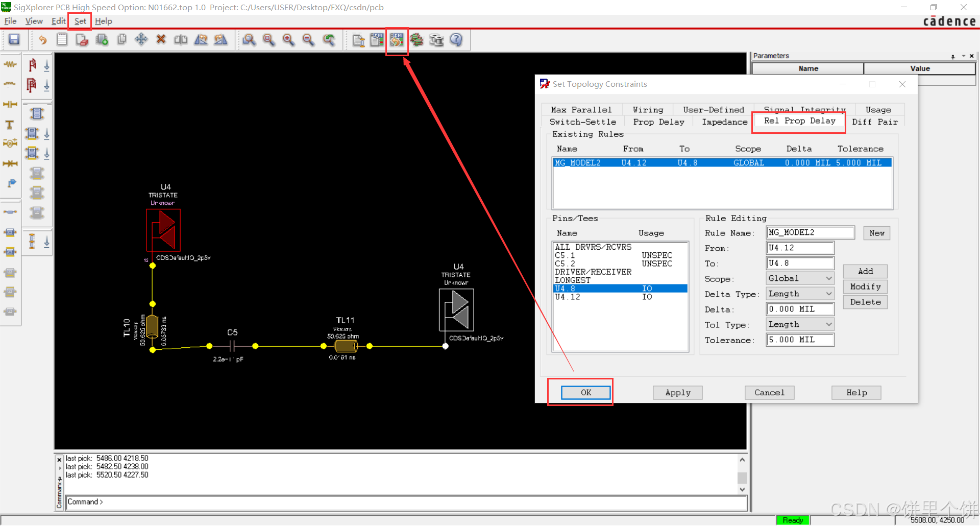Switch to the Prop Delay tab
This screenshot has width=980, height=526.
pyautogui.click(x=658, y=122)
